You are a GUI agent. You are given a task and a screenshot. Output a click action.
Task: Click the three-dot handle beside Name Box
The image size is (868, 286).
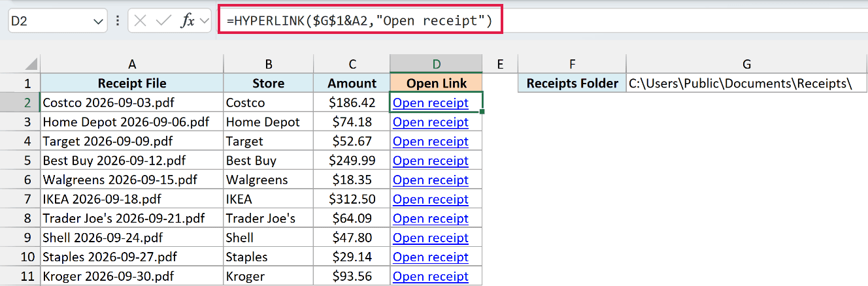pos(118,21)
